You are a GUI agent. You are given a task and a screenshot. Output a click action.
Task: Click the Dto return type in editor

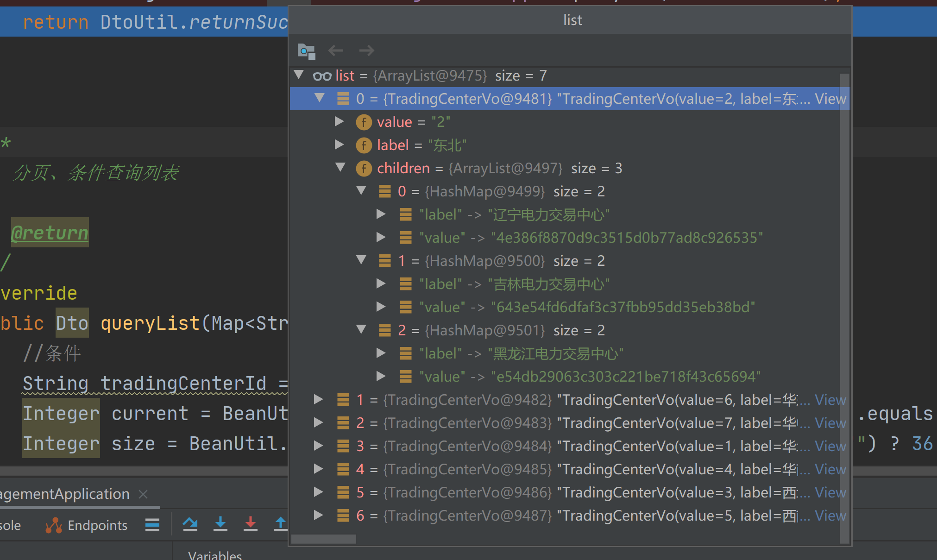coord(72,323)
